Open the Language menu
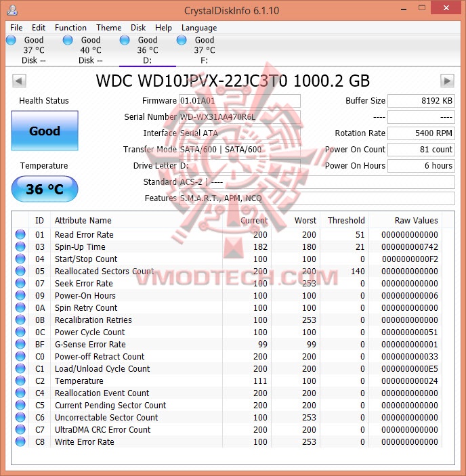466x476 pixels. tap(199, 28)
